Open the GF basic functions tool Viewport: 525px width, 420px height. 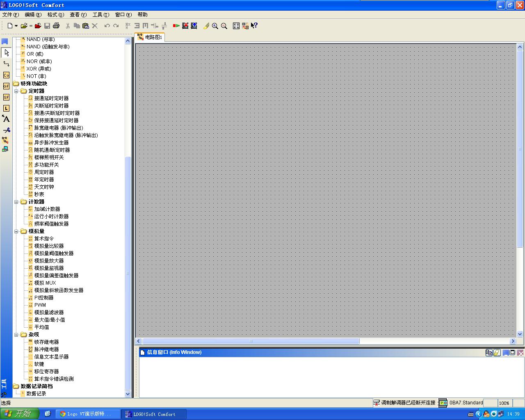[6, 86]
